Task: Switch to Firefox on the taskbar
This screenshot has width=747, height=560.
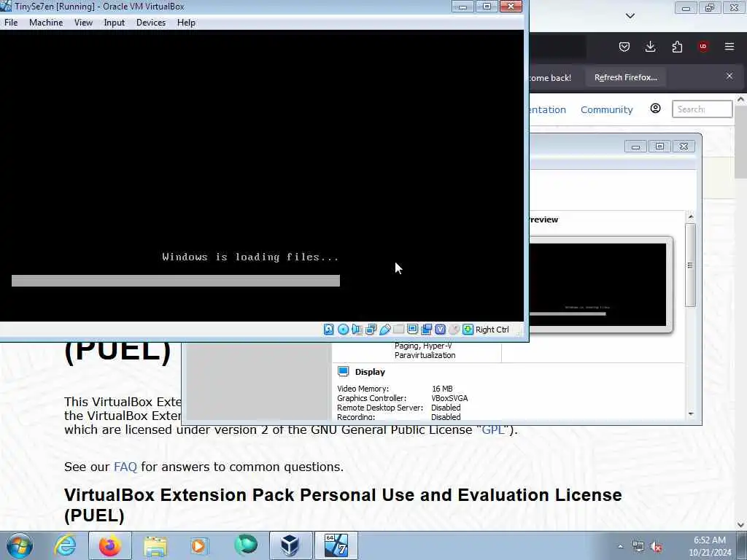Action: (x=110, y=545)
